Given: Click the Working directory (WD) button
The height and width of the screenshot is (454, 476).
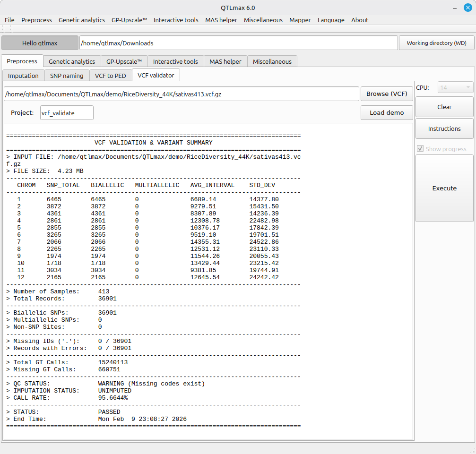Looking at the screenshot, I should tap(436, 43).
